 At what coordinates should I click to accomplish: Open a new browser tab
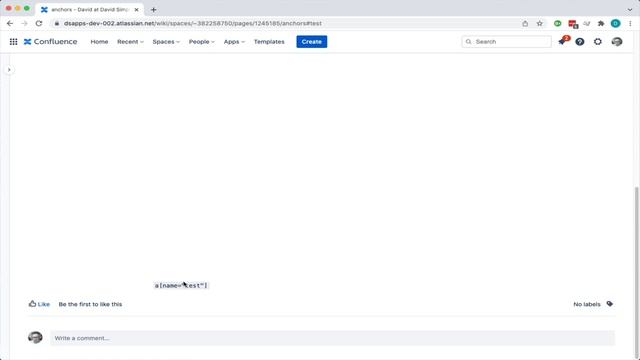pos(153,9)
